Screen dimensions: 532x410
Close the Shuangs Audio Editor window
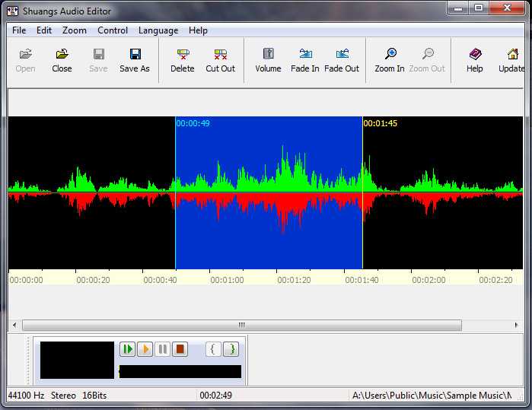tap(507, 8)
